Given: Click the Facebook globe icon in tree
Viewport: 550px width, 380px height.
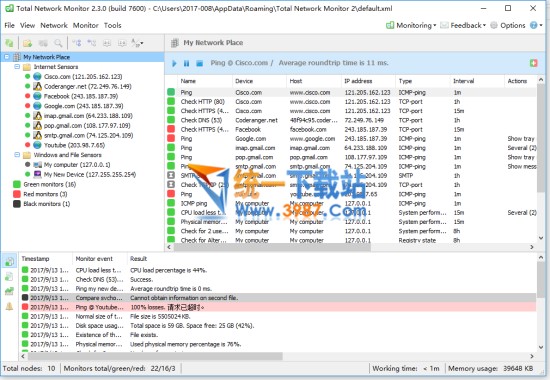Looking at the screenshot, I should 37,96.
